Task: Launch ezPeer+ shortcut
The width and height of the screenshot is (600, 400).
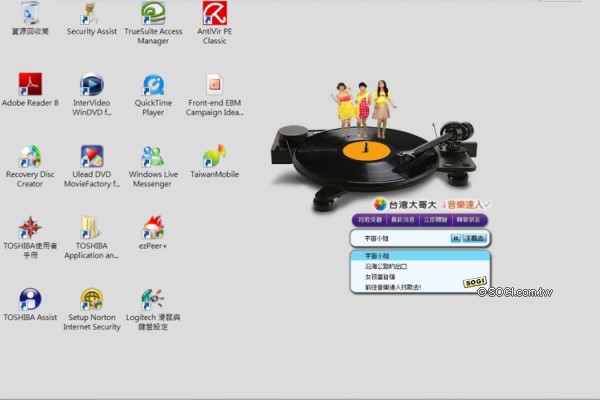Action: pos(153,233)
